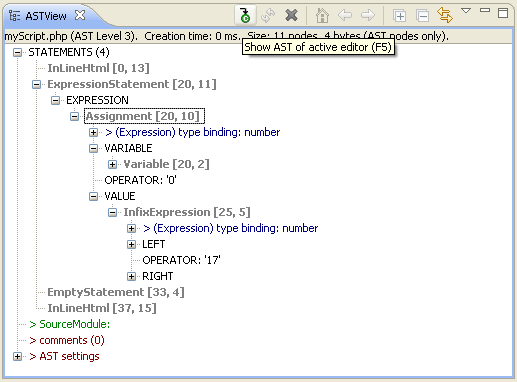
Task: Collapse the EXPRESSION node
Action: coord(55,100)
